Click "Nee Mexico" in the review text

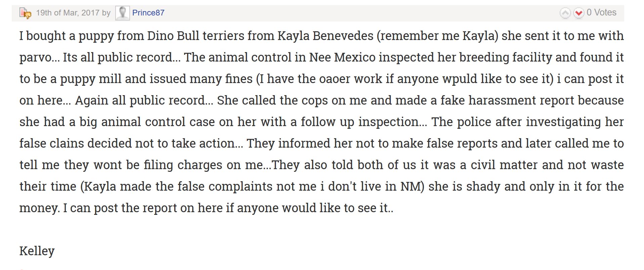pos(342,57)
